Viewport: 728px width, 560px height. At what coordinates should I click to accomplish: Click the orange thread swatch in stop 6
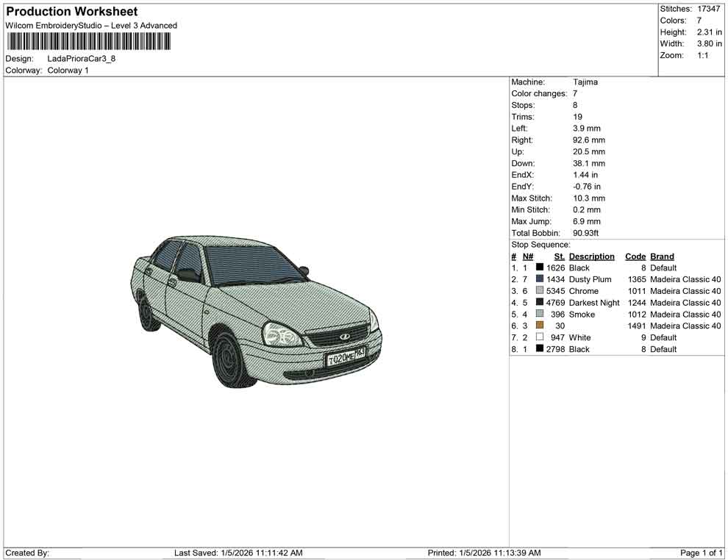[x=540, y=326]
